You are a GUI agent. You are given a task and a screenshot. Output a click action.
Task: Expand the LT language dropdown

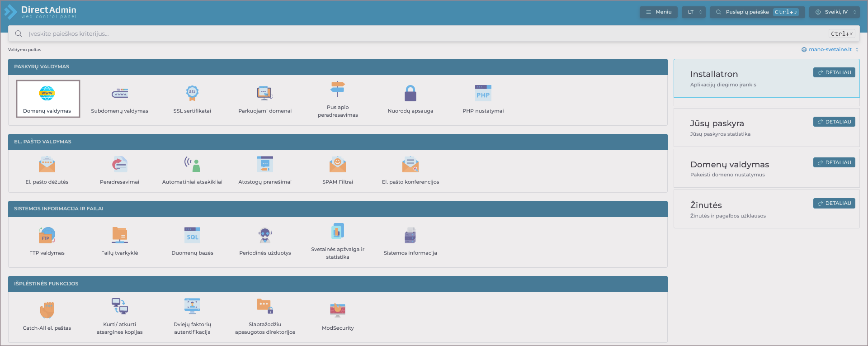coord(694,12)
